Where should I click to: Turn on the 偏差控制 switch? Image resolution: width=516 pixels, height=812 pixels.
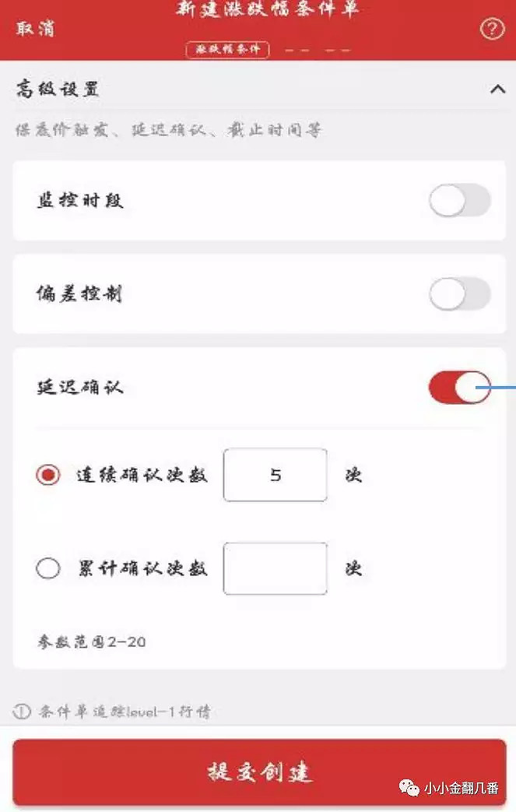[460, 294]
